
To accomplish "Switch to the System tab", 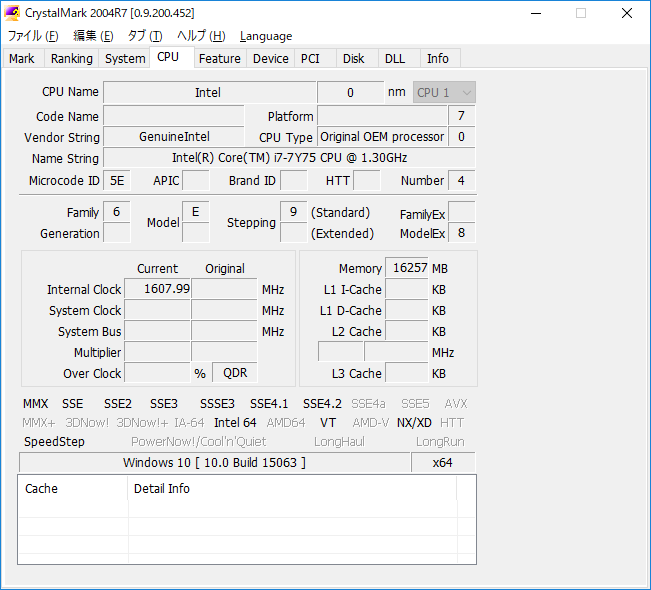I will 125,59.
